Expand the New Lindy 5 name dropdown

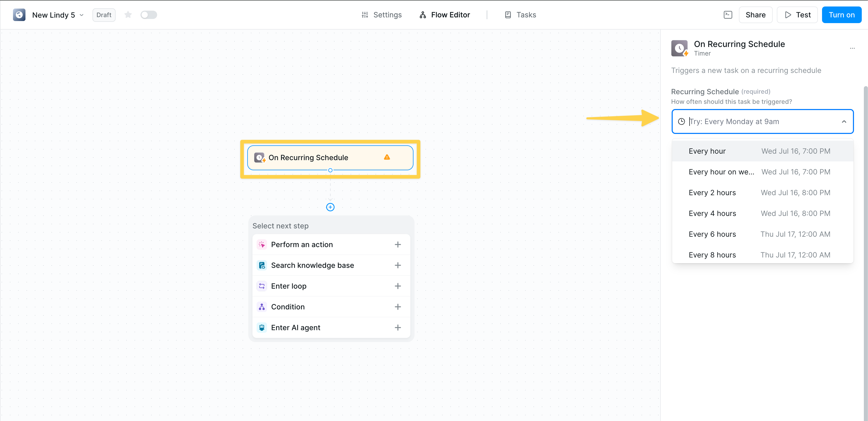(x=82, y=15)
